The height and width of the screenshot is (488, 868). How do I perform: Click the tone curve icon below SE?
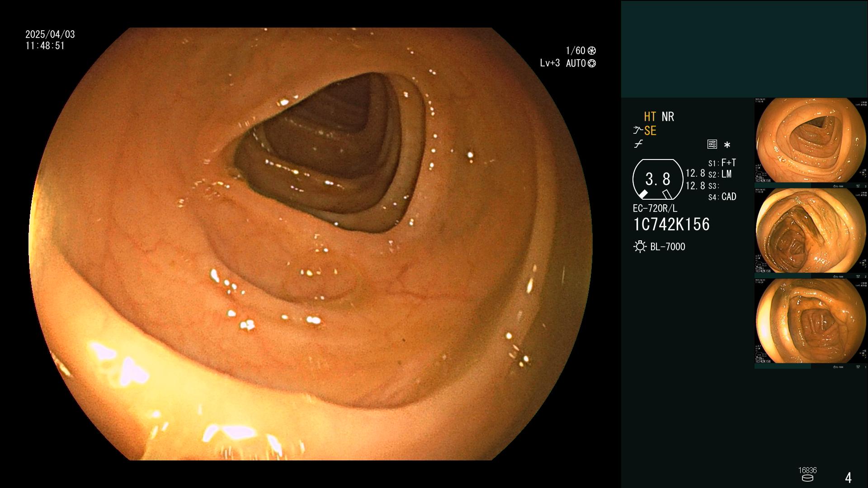(x=638, y=144)
